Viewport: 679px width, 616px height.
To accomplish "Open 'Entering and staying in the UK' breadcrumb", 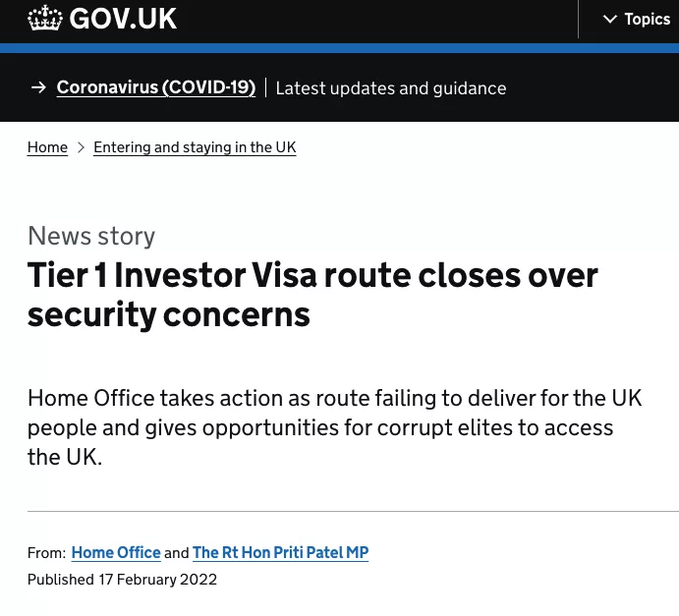I will (x=195, y=147).
